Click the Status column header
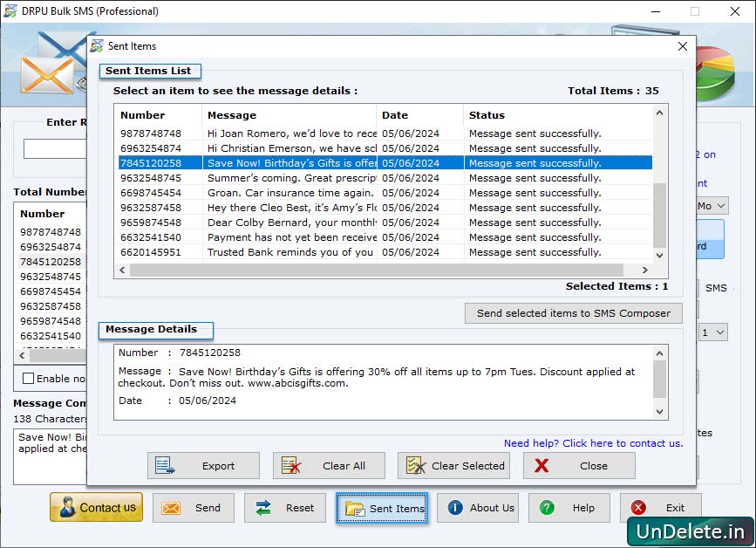This screenshot has height=548, width=756. point(558,115)
